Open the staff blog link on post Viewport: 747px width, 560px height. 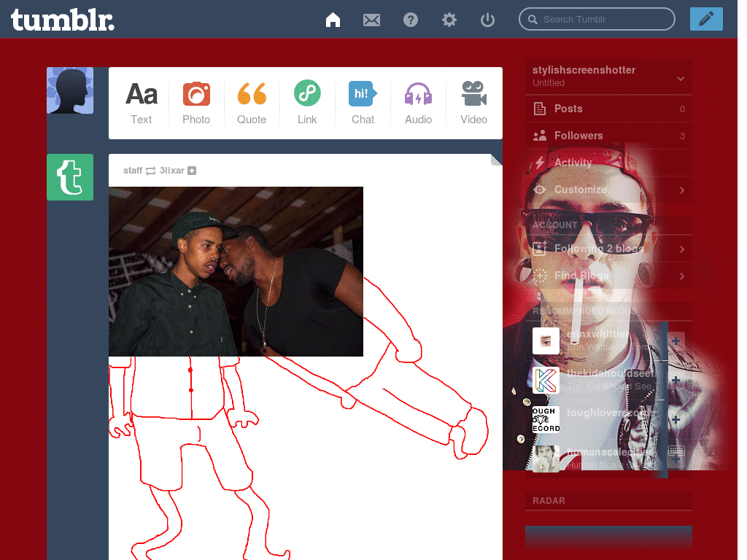click(x=133, y=171)
